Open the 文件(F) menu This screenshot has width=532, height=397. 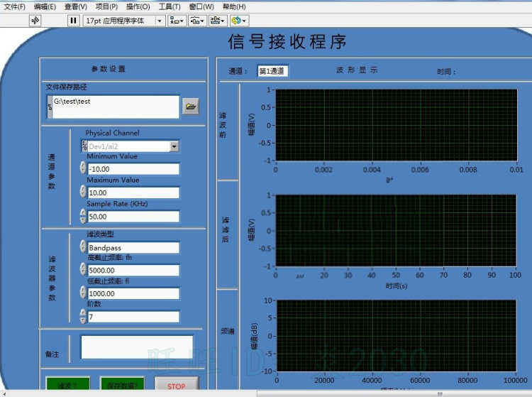15,6
